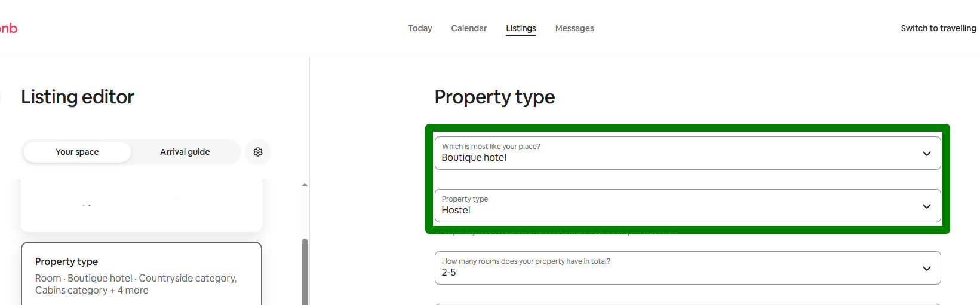Click chevron on total rooms field
The height and width of the screenshot is (305, 980).
click(927, 269)
